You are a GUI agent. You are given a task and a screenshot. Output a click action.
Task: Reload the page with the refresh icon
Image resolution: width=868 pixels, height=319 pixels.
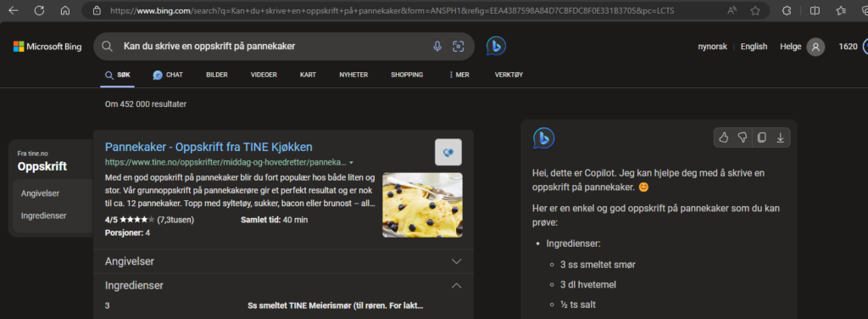[x=39, y=10]
